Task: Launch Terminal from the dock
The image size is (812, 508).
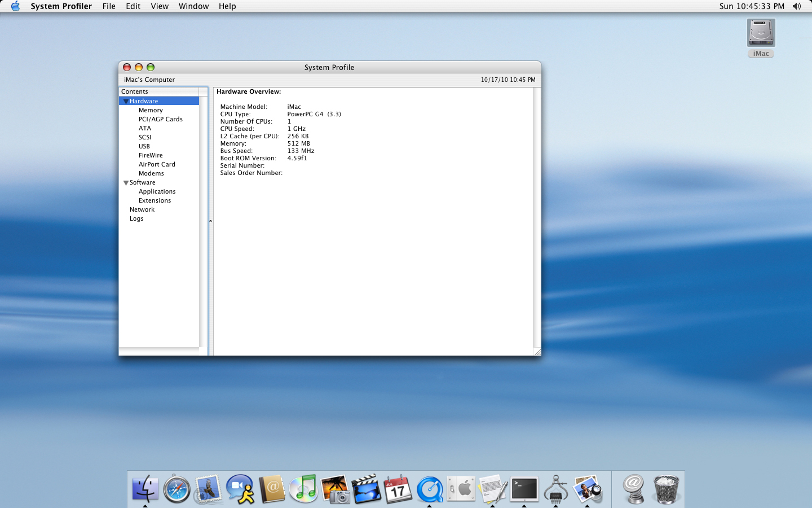Action: coord(524,489)
